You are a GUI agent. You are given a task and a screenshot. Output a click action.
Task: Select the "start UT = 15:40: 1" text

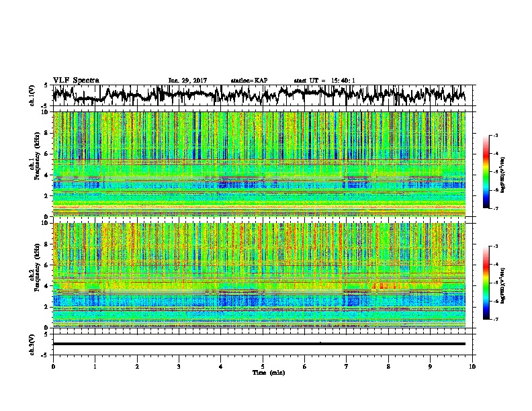[x=324, y=81]
